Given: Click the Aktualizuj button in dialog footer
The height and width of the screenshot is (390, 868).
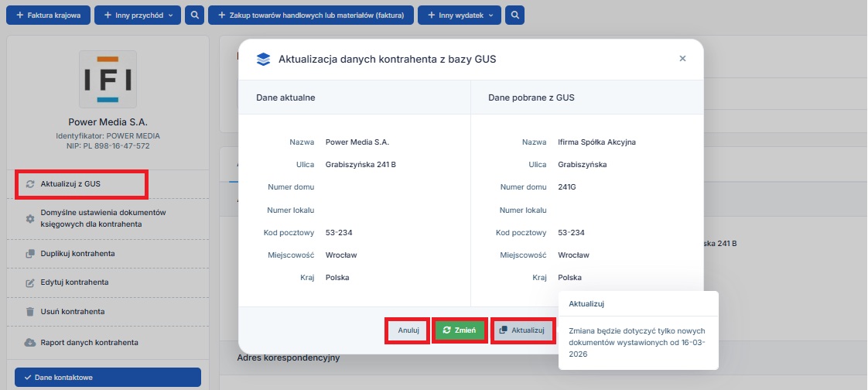Looking at the screenshot, I should (524, 330).
